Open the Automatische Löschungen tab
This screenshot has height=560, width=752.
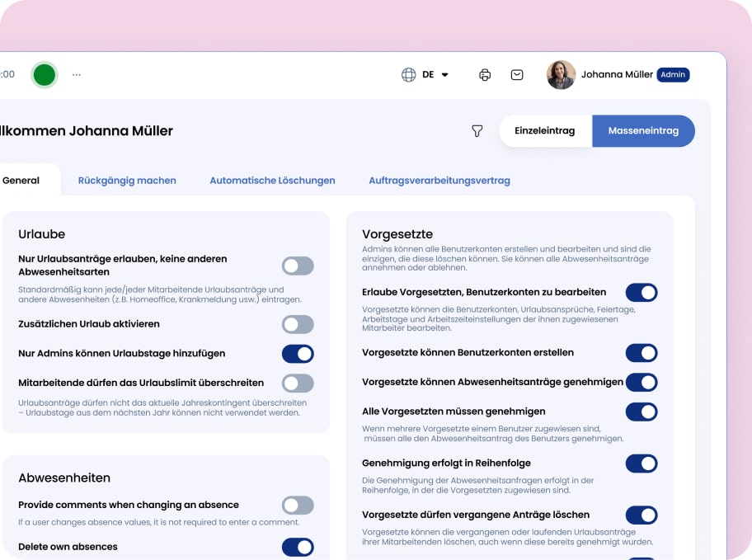click(272, 181)
